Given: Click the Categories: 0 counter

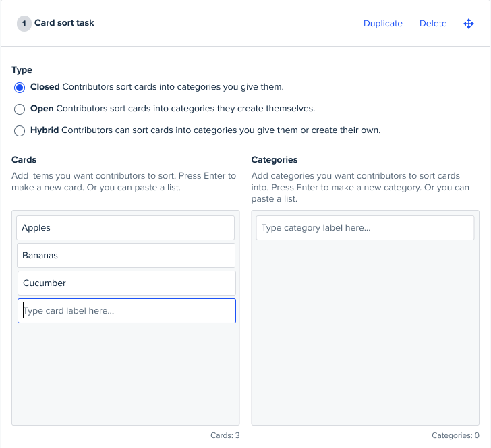Looking at the screenshot, I should tap(455, 435).
